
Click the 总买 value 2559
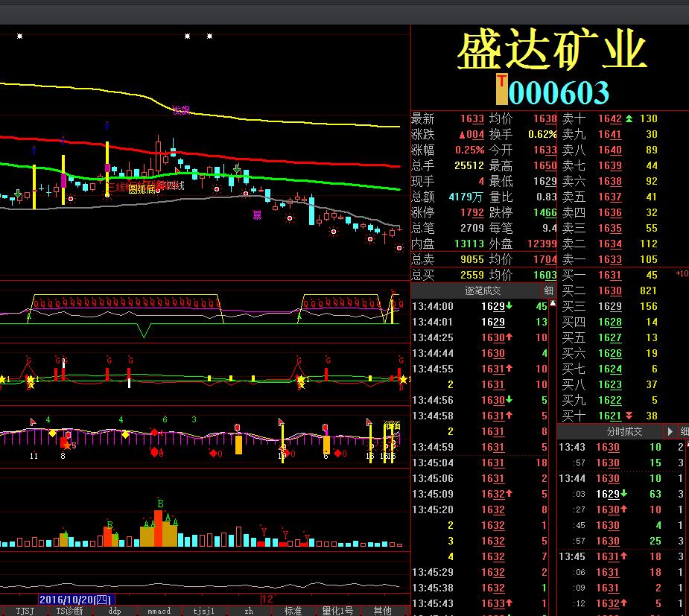point(472,275)
